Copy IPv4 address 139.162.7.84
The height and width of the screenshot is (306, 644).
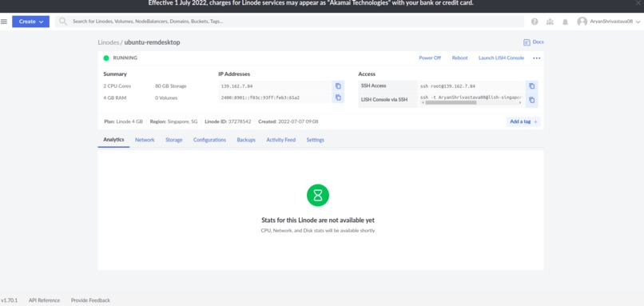click(x=338, y=85)
